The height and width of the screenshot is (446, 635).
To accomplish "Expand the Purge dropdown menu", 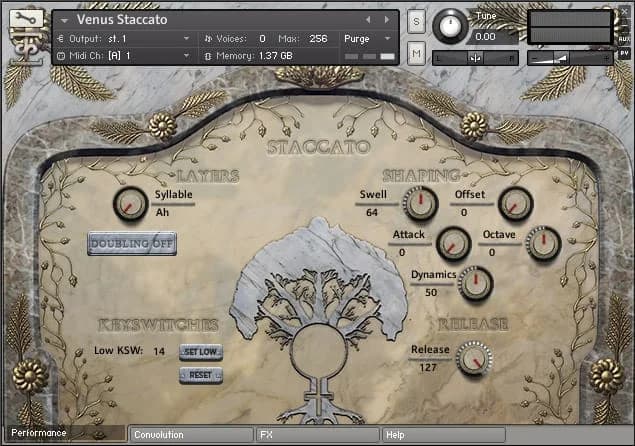I will point(367,38).
